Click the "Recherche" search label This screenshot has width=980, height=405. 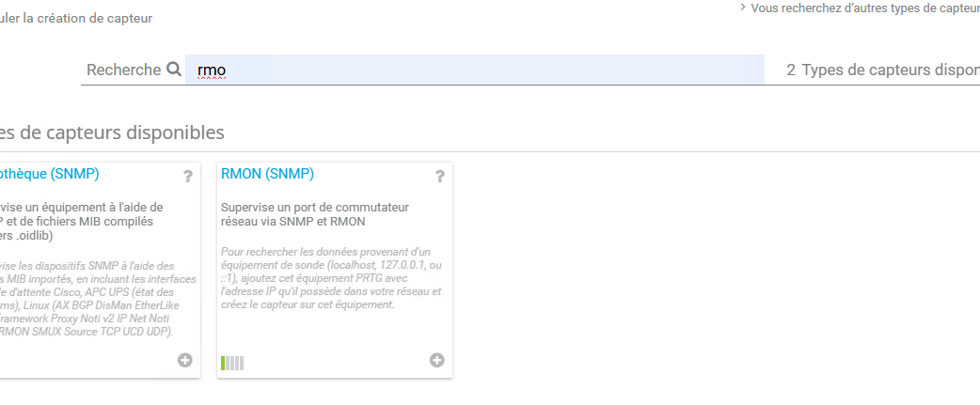tap(123, 70)
